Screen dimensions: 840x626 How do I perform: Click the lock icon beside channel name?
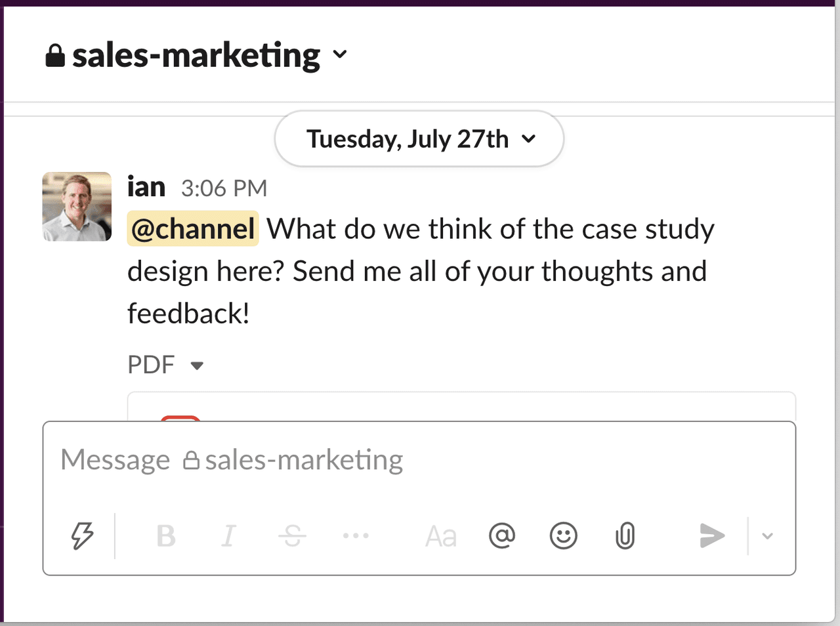pos(55,56)
